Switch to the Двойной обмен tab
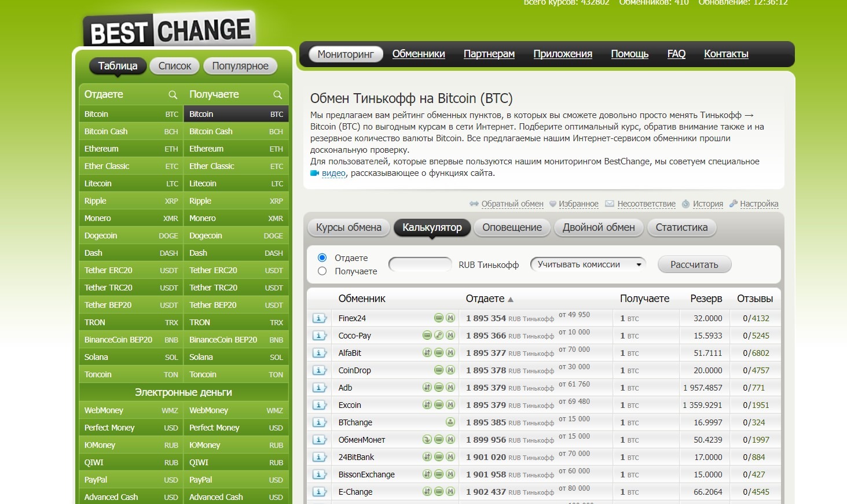This screenshot has height=504, width=847. [599, 227]
